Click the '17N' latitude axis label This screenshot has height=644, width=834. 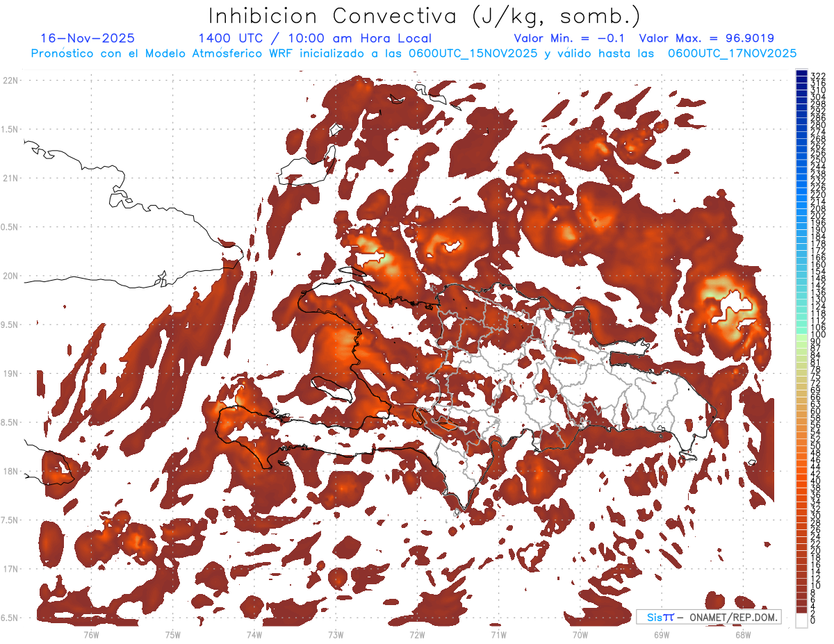pyautogui.click(x=10, y=569)
